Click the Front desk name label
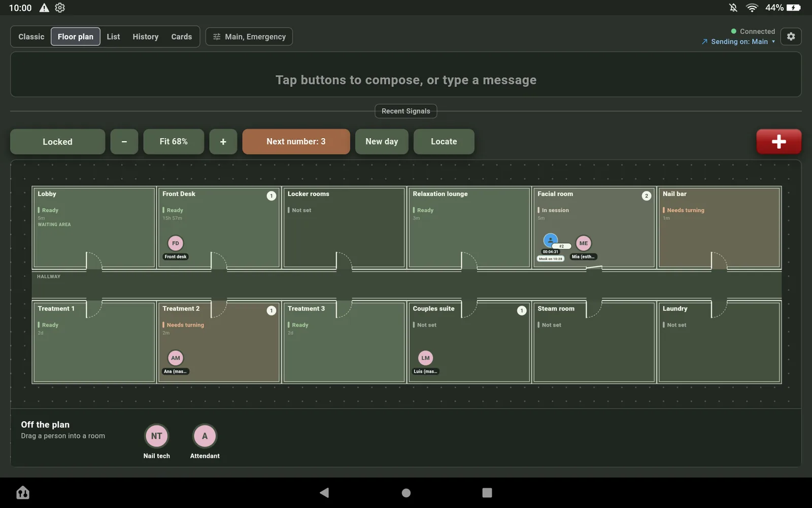The width and height of the screenshot is (812, 508). (x=176, y=257)
